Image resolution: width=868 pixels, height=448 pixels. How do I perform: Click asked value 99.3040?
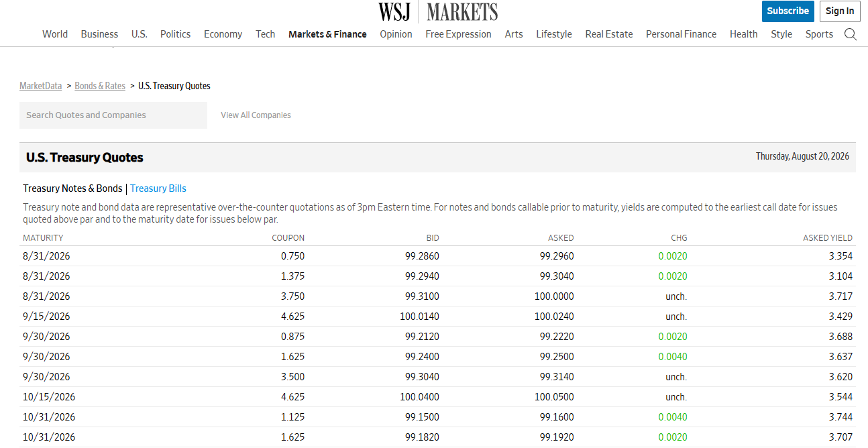point(557,276)
